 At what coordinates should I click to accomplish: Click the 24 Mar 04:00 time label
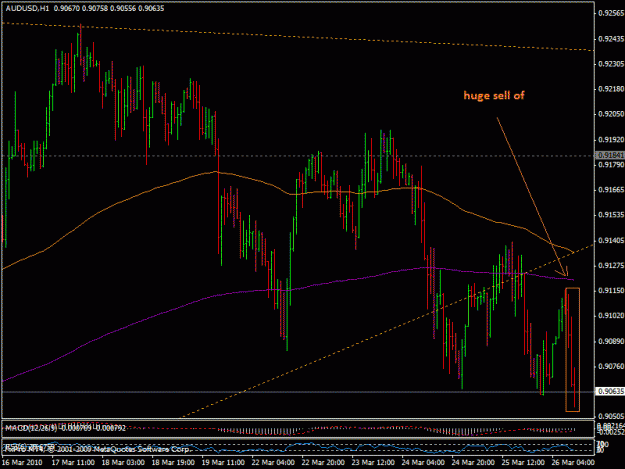[423, 463]
